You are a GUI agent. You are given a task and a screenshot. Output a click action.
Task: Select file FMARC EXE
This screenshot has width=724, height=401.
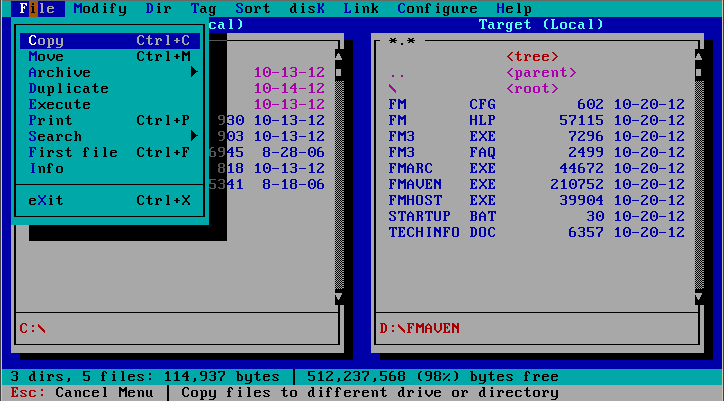(536, 168)
